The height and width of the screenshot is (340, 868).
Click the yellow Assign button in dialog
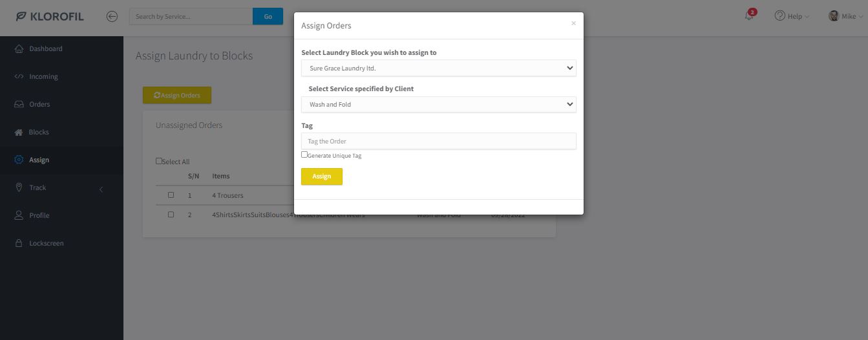point(322,176)
